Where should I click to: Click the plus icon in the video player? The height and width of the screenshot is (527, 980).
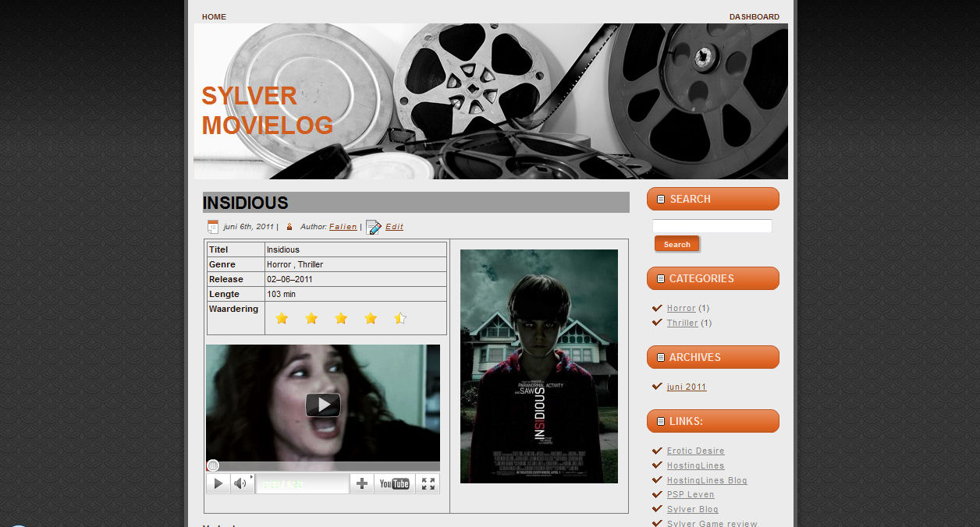(x=362, y=484)
